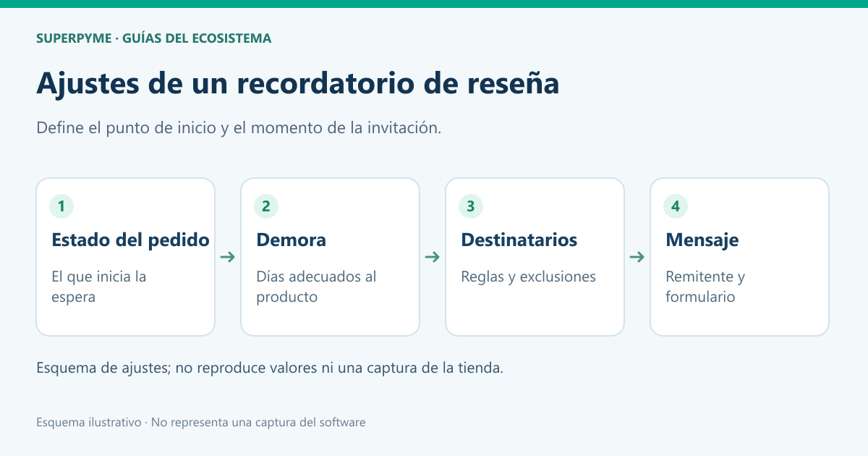868x456 pixels.
Task: Select the 'Estado del pedido' card heading
Action: point(131,240)
